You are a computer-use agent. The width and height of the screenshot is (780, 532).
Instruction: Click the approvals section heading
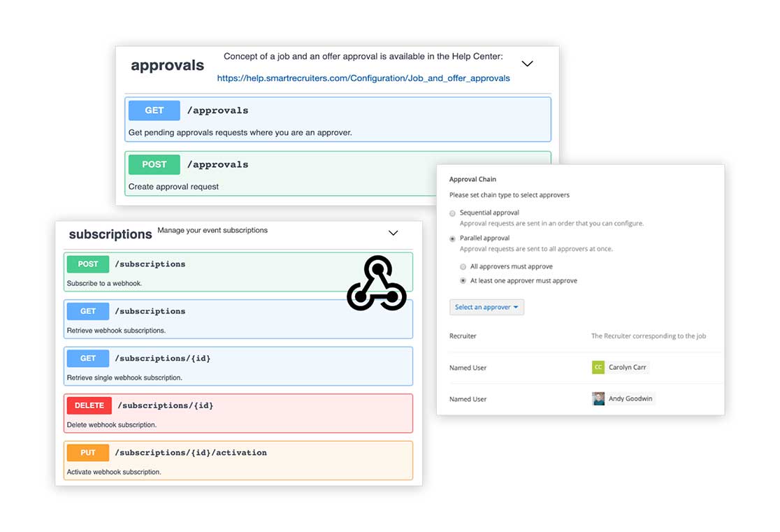coord(168,66)
